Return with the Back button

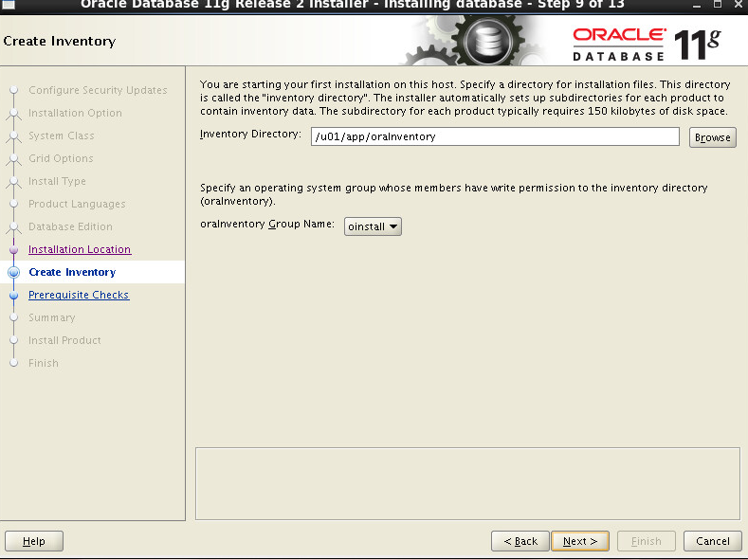(x=520, y=541)
